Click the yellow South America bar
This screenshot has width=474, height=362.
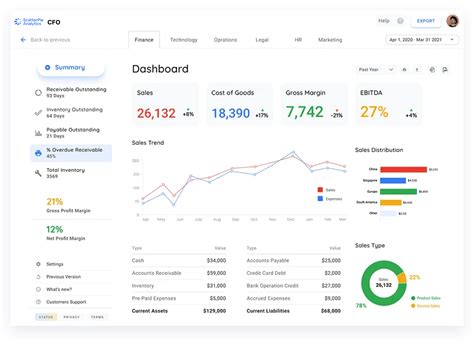[x=391, y=202]
